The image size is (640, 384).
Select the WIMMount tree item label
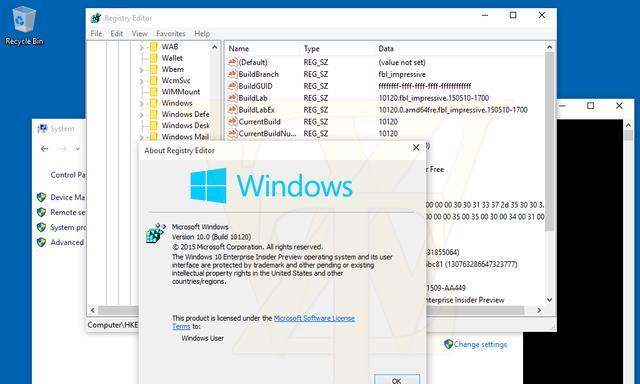pos(181,92)
